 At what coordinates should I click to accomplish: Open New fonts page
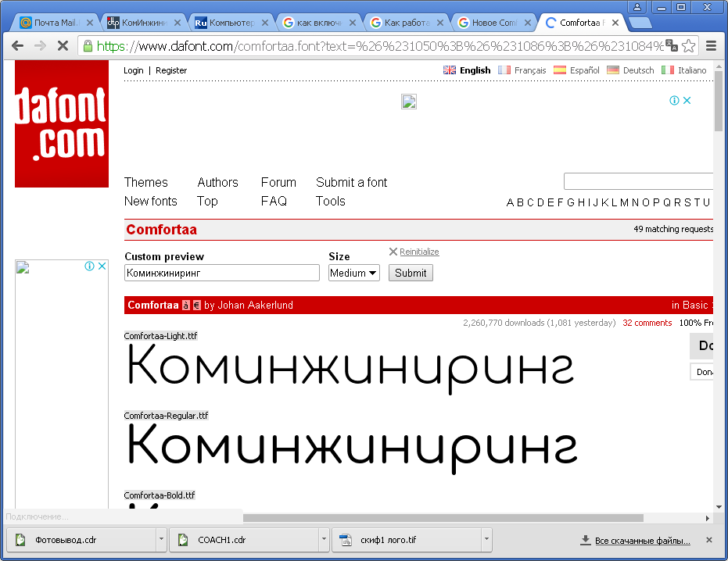coord(151,201)
